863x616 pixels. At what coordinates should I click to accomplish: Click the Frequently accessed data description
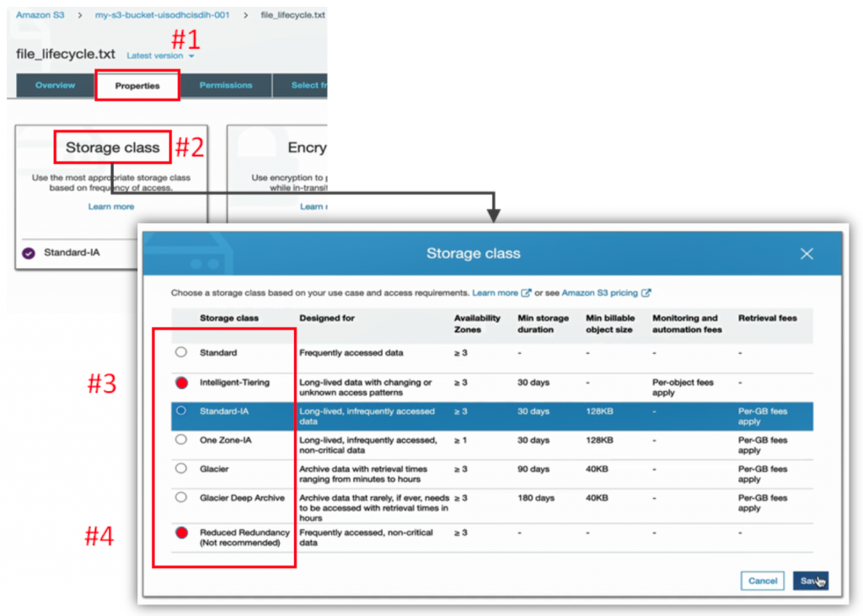351,353
